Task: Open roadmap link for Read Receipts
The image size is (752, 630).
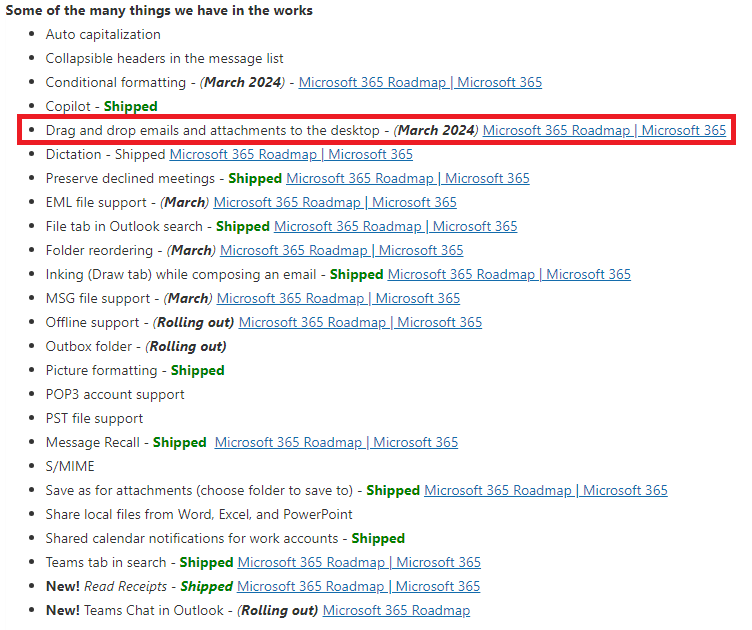Action: click(358, 586)
